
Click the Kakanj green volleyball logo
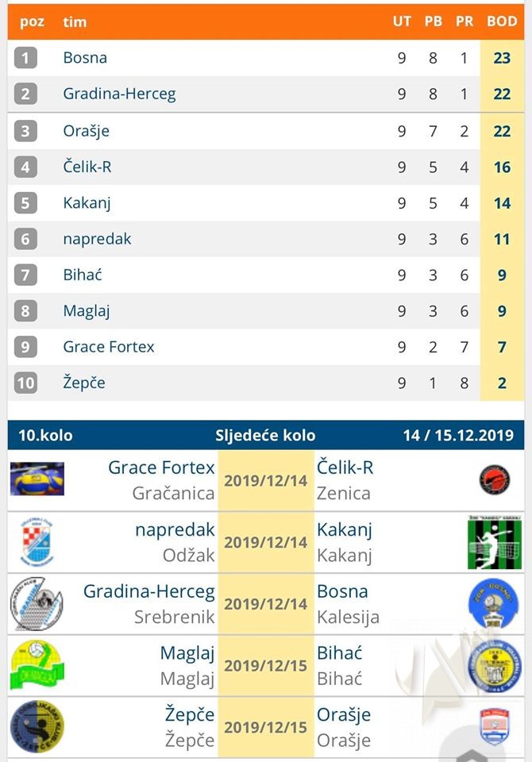click(x=495, y=541)
